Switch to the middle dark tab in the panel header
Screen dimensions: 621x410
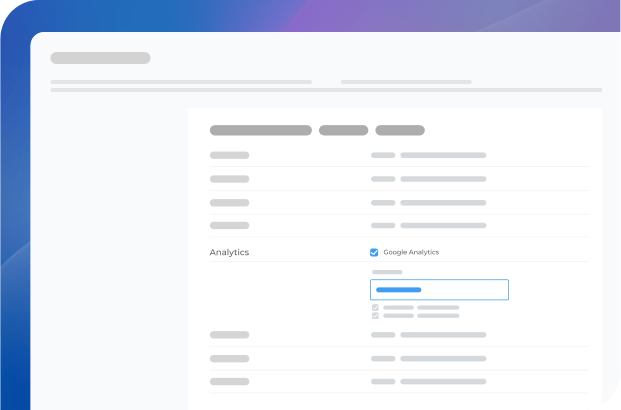[x=343, y=130]
